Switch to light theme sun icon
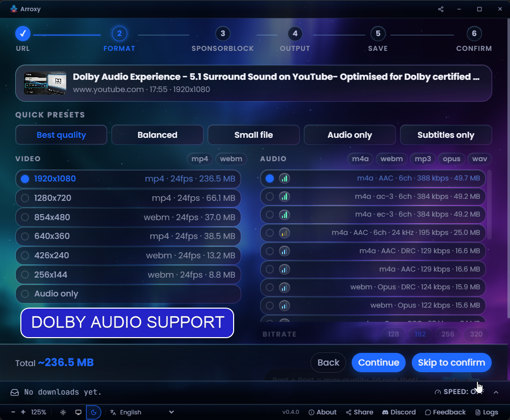Viewport: 510px width, 420px height. tap(63, 412)
